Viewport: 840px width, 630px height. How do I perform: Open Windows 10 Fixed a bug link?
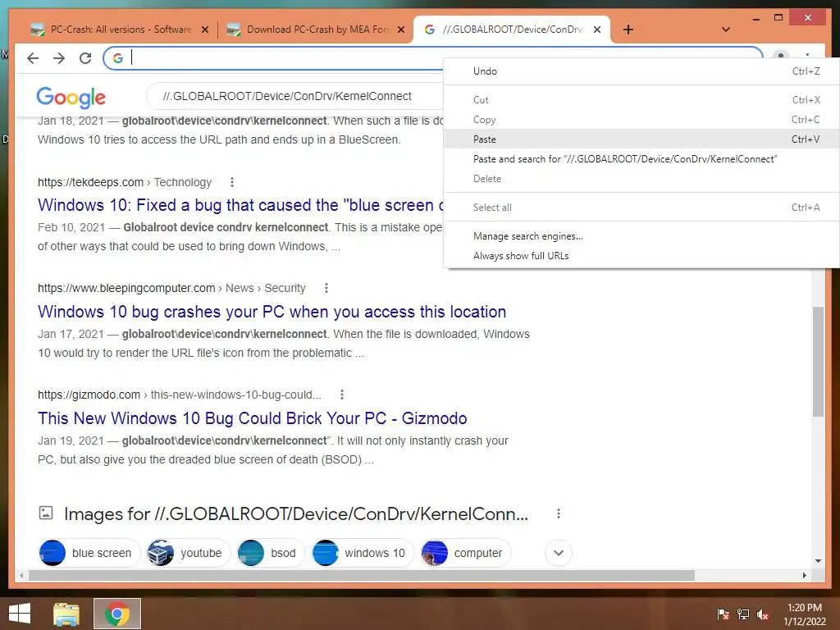pos(240,205)
